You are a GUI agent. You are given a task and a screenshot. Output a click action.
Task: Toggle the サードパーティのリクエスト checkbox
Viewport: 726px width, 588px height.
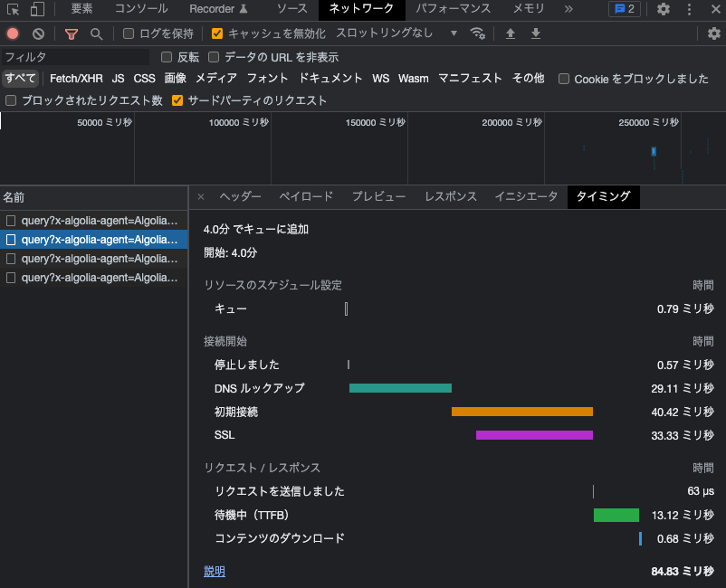[177, 100]
